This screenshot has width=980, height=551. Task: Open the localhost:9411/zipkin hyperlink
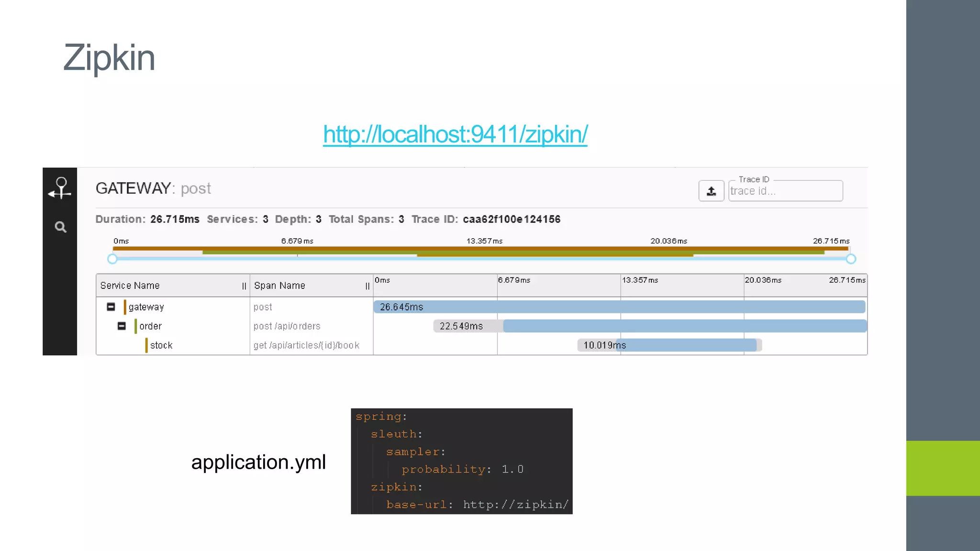[455, 134]
